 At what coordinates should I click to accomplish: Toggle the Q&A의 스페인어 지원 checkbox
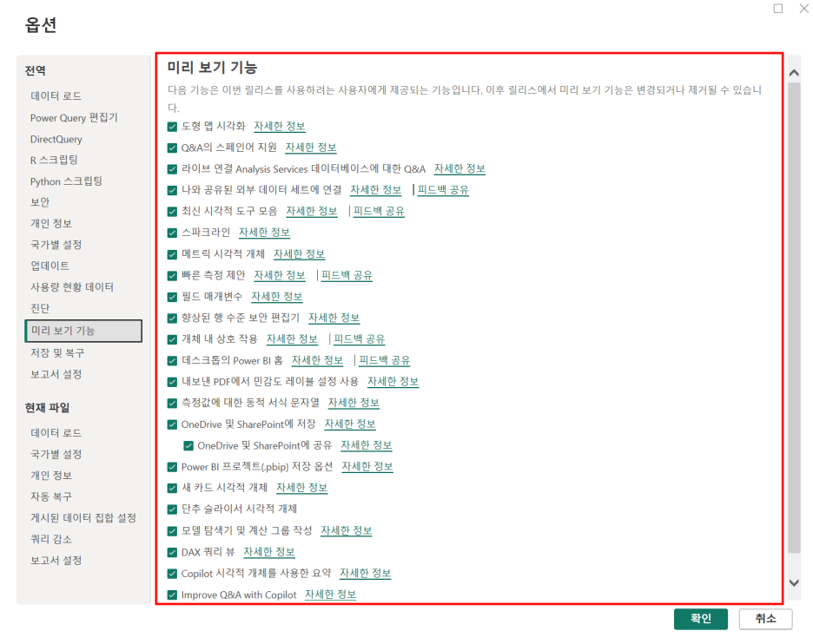click(172, 148)
